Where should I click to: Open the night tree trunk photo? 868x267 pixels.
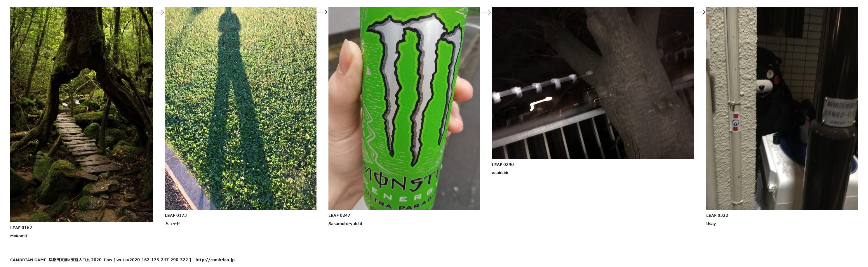[x=593, y=83]
